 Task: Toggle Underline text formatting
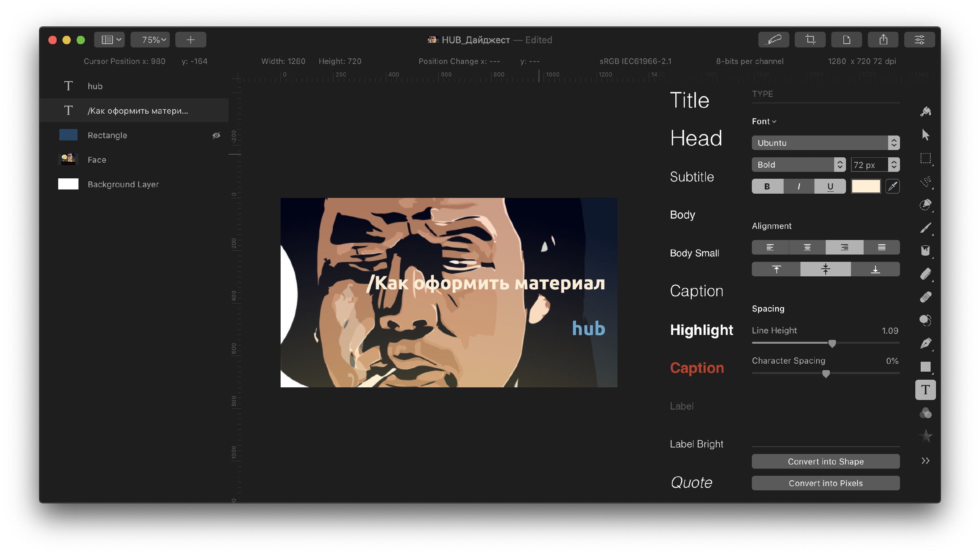830,186
